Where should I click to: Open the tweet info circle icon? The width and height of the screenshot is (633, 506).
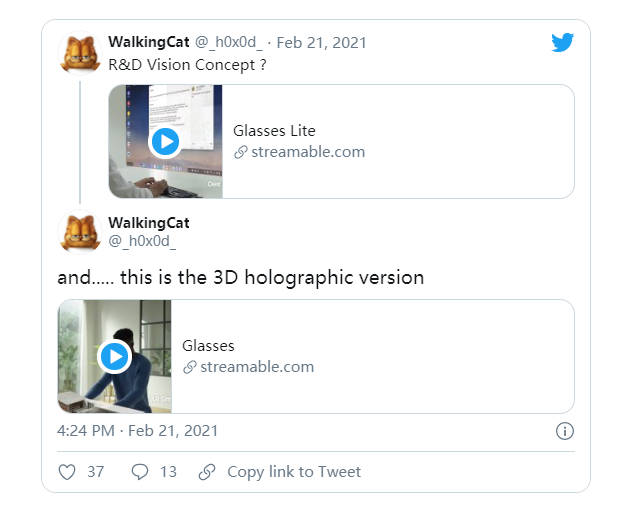pyautogui.click(x=564, y=431)
